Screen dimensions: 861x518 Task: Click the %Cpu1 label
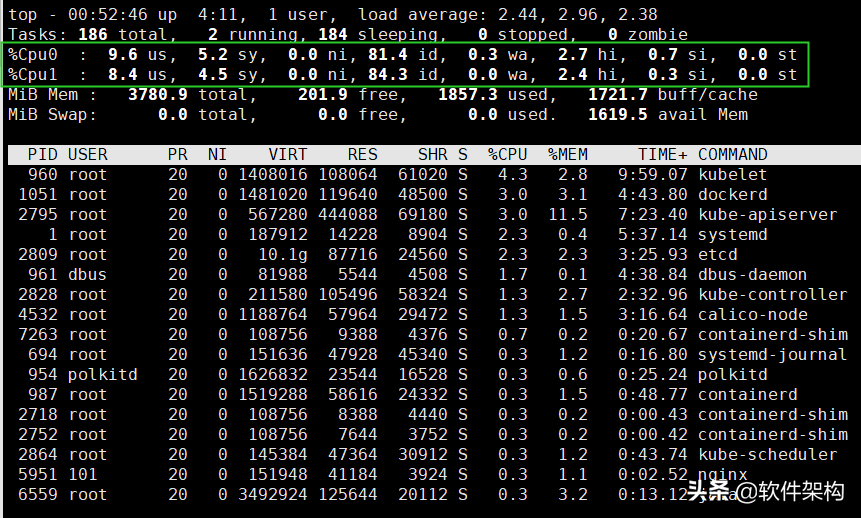[x=32, y=74]
